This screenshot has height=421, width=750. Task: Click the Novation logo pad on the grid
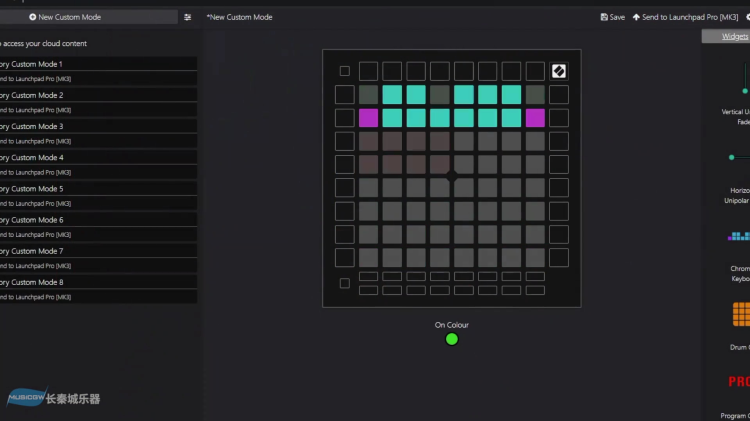(x=559, y=71)
